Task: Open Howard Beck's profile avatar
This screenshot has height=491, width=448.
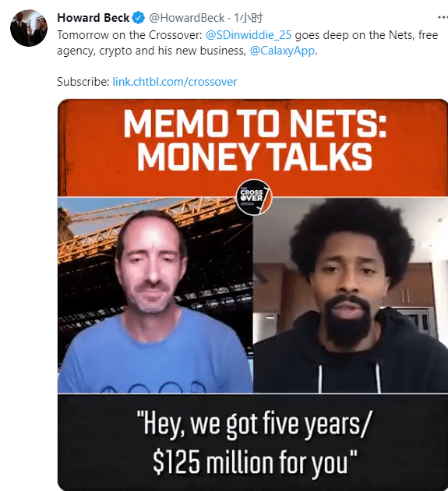Action: pos(29,28)
